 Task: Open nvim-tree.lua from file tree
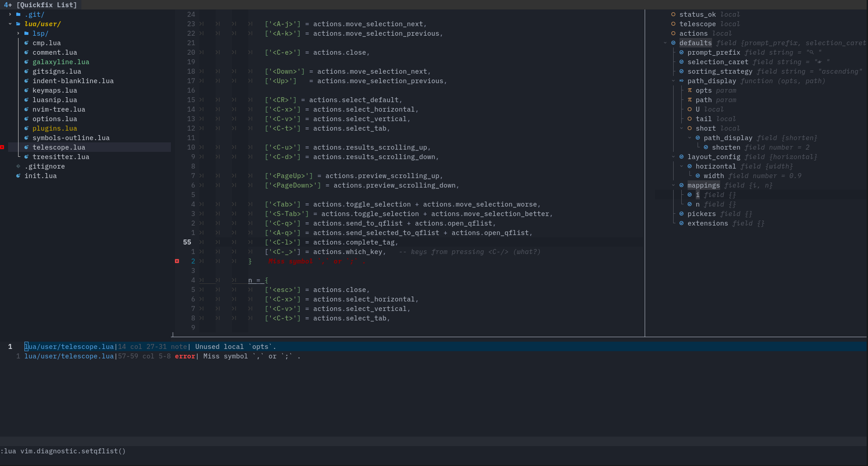tap(59, 109)
